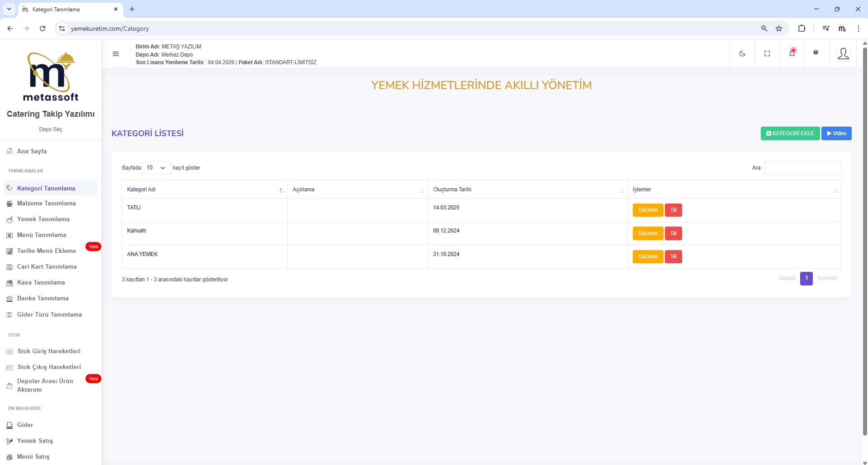The width and height of the screenshot is (868, 465).
Task: Click Yemek Satış icon in sidebar
Action: click(x=9, y=441)
